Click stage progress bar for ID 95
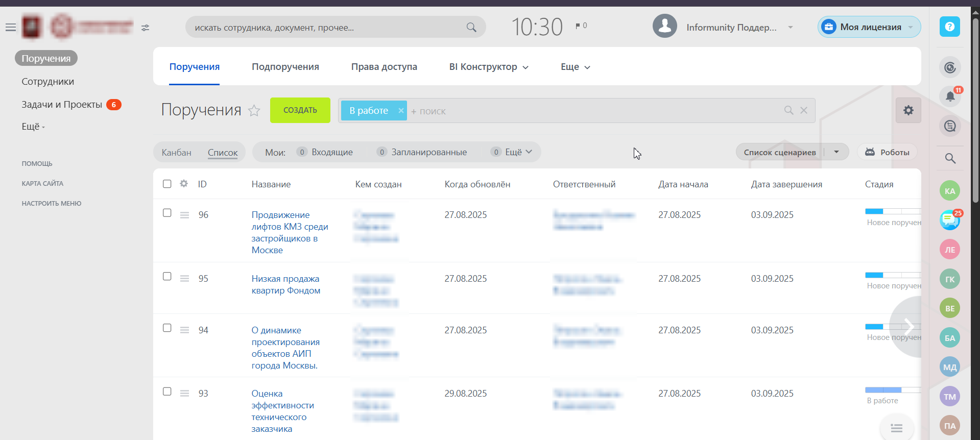The width and height of the screenshot is (980, 440). pyautogui.click(x=893, y=275)
